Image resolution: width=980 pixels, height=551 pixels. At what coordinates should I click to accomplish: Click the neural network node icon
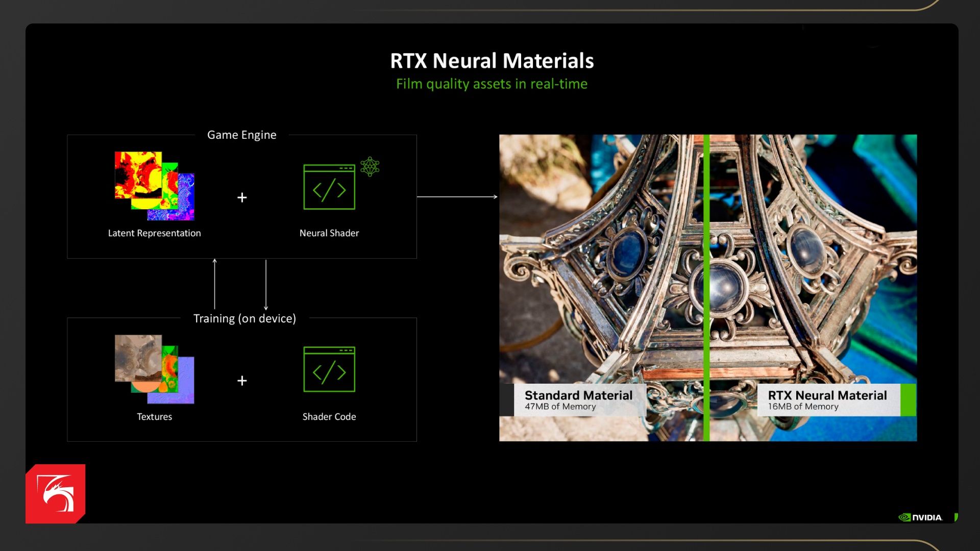370,166
